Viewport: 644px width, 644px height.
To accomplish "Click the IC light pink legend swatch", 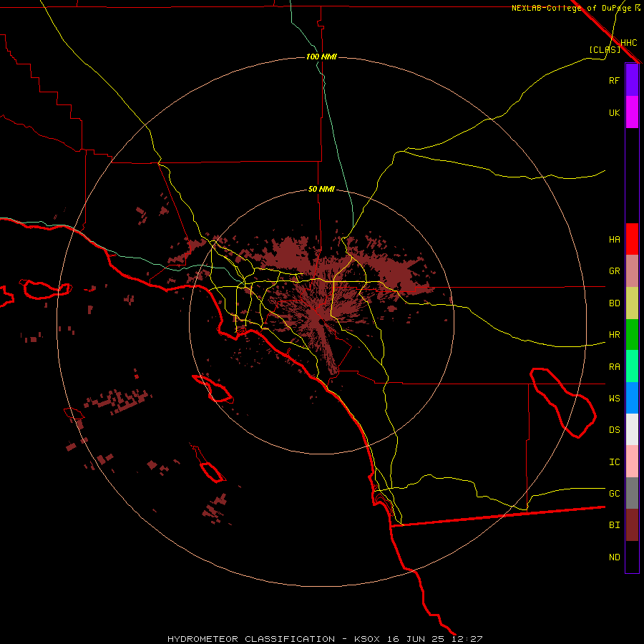I will pos(632,462).
